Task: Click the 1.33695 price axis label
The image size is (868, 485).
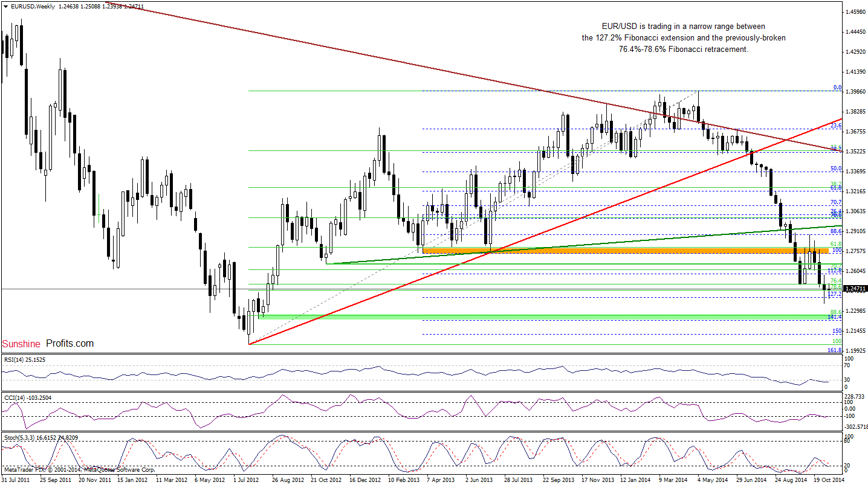Action: 855,172
